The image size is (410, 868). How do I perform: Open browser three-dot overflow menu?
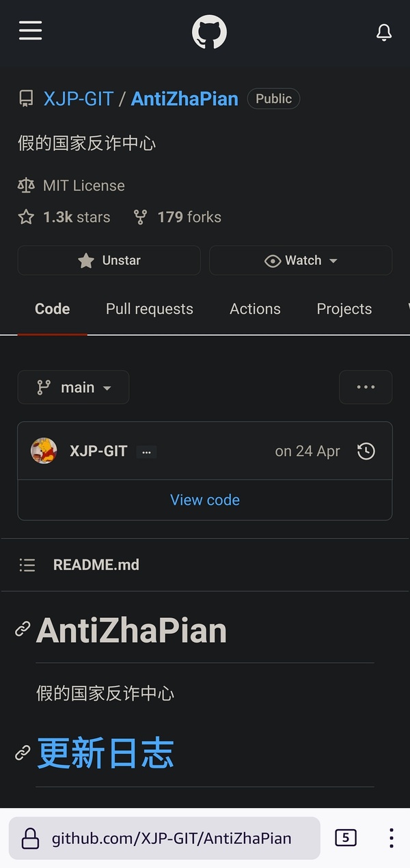point(391,838)
